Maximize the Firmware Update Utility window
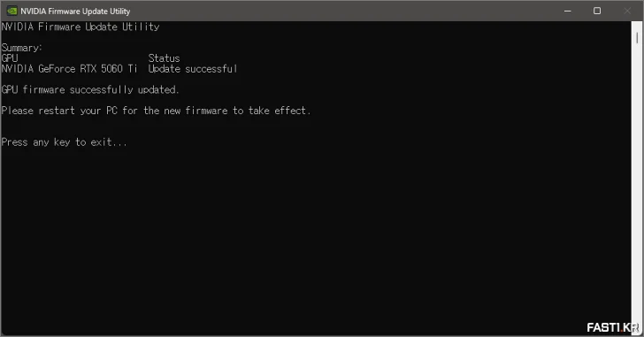This screenshot has width=644, height=337. tap(597, 11)
